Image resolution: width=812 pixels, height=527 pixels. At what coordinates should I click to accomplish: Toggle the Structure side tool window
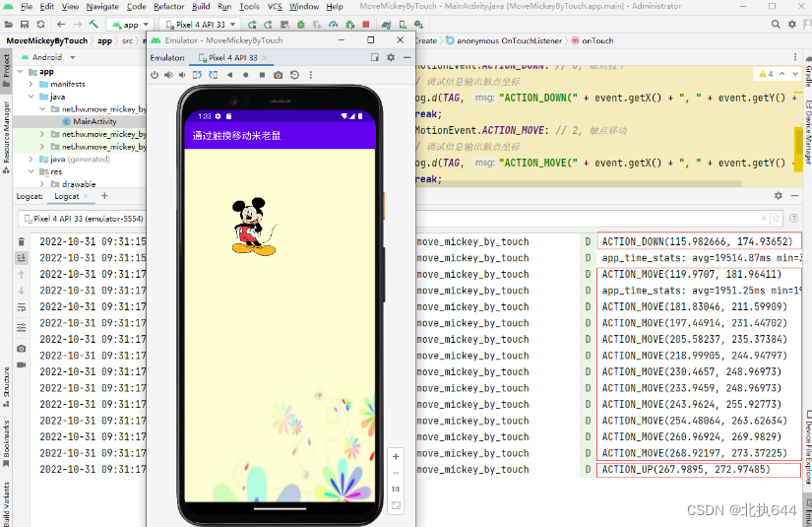(x=6, y=386)
